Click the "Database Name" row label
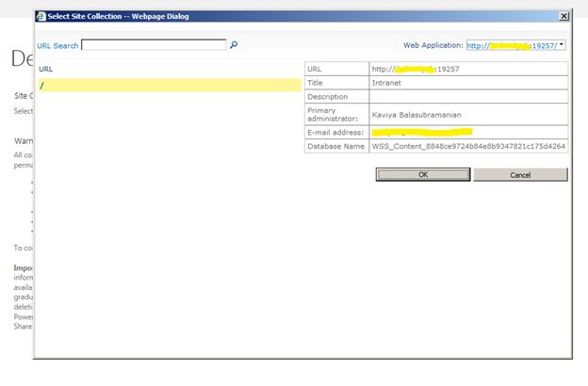The height and width of the screenshot is (386, 588). coord(335,146)
